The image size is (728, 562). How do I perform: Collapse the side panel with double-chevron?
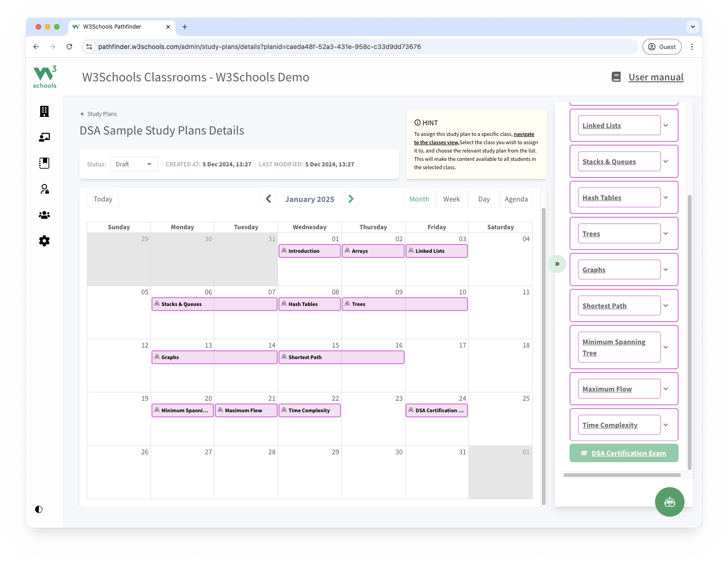[x=557, y=264]
